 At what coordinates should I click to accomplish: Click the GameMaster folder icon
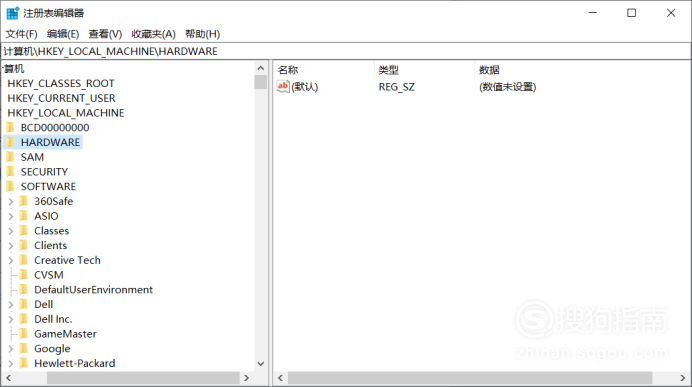(24, 334)
